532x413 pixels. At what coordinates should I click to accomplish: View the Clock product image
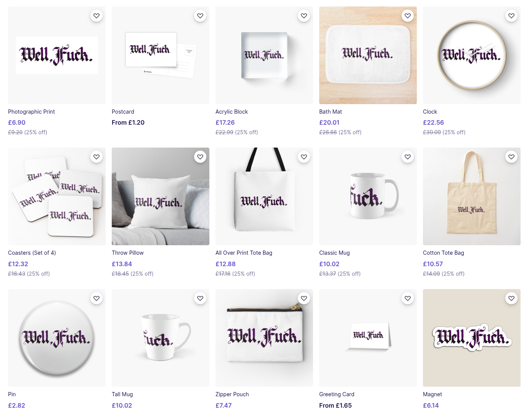point(472,55)
